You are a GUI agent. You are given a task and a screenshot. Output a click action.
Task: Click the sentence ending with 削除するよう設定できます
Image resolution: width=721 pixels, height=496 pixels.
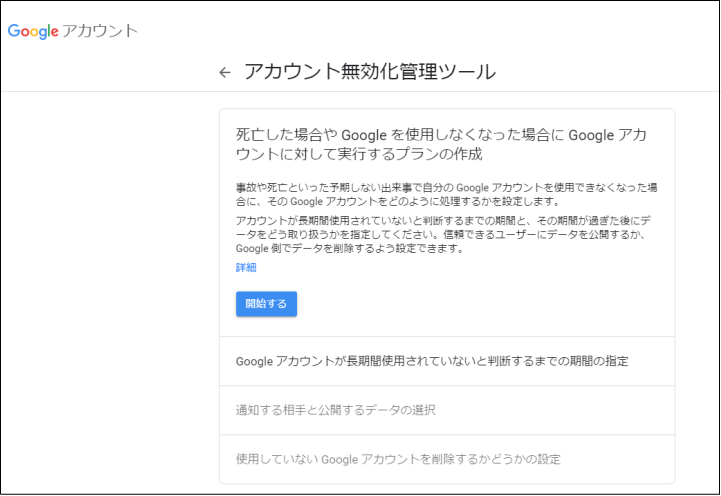pos(350,248)
